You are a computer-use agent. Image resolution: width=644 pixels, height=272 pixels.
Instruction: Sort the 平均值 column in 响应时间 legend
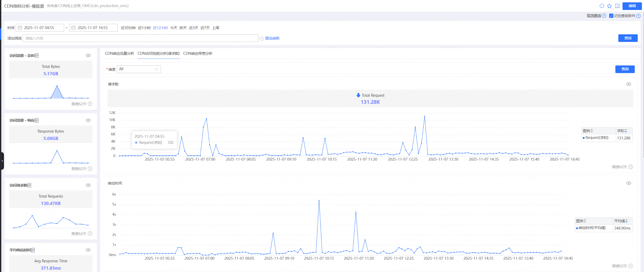[626, 221]
